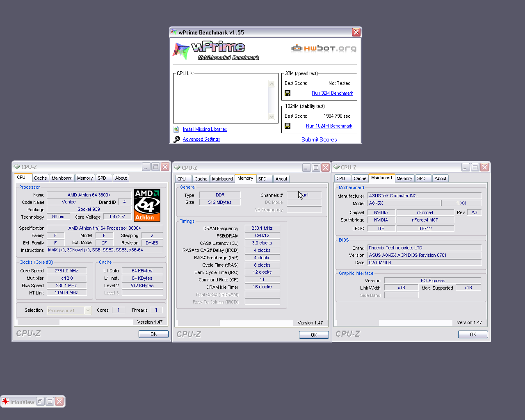Screen dimensions: 525x420
Task: Click the BIOS Brand Phoenix Technologies, LTD
Action: pos(425,248)
